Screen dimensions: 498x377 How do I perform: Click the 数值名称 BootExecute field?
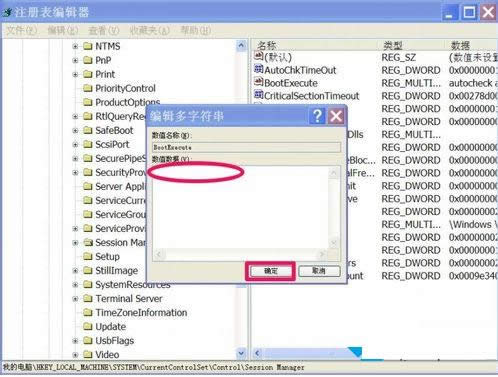pyautogui.click(x=246, y=147)
